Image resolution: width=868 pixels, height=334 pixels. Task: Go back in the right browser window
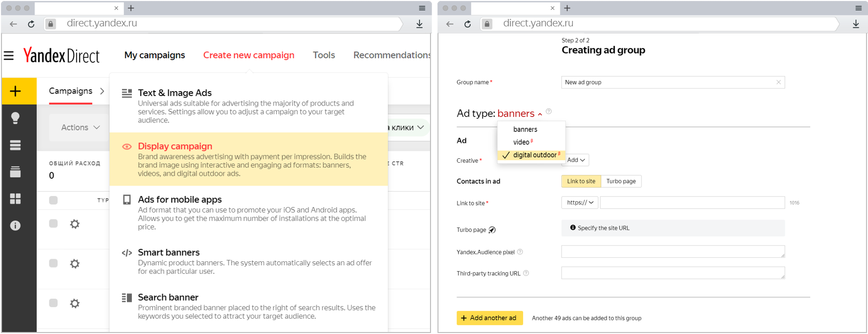(x=450, y=24)
